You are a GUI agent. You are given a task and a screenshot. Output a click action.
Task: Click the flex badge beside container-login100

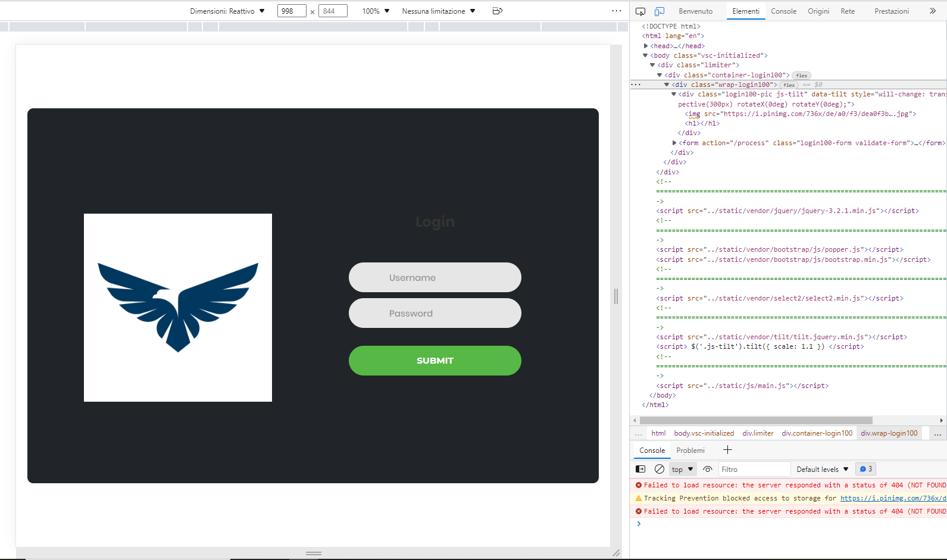[802, 76]
